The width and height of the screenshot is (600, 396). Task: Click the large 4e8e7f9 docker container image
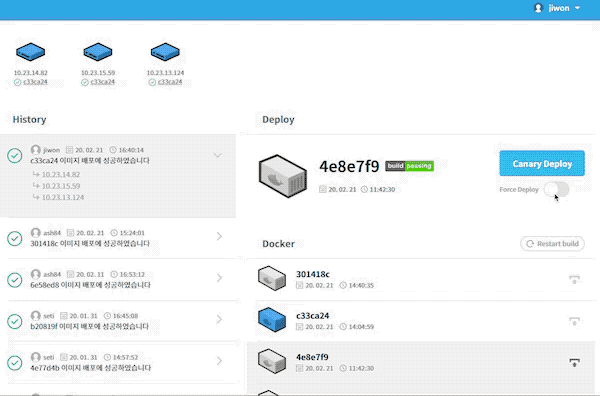(x=283, y=176)
